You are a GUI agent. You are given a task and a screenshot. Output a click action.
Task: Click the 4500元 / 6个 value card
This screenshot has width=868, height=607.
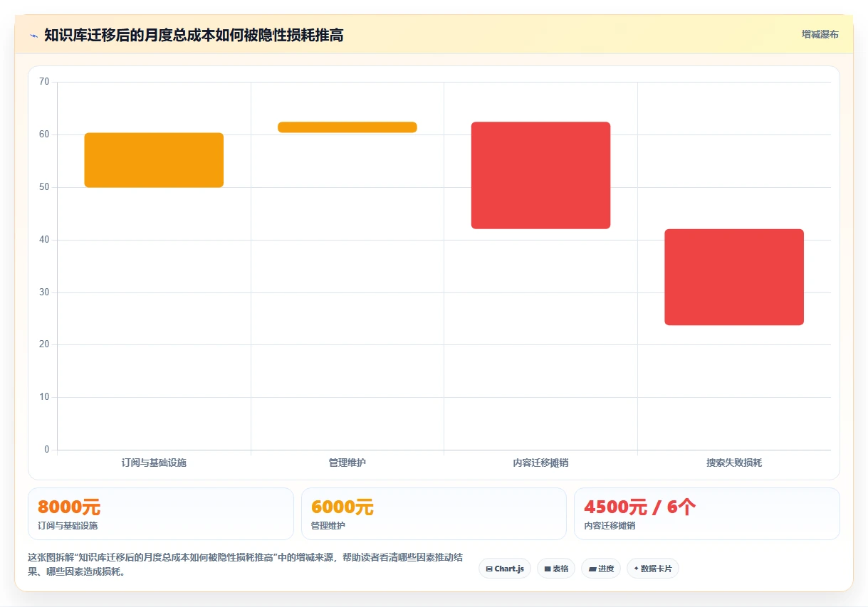tap(707, 514)
